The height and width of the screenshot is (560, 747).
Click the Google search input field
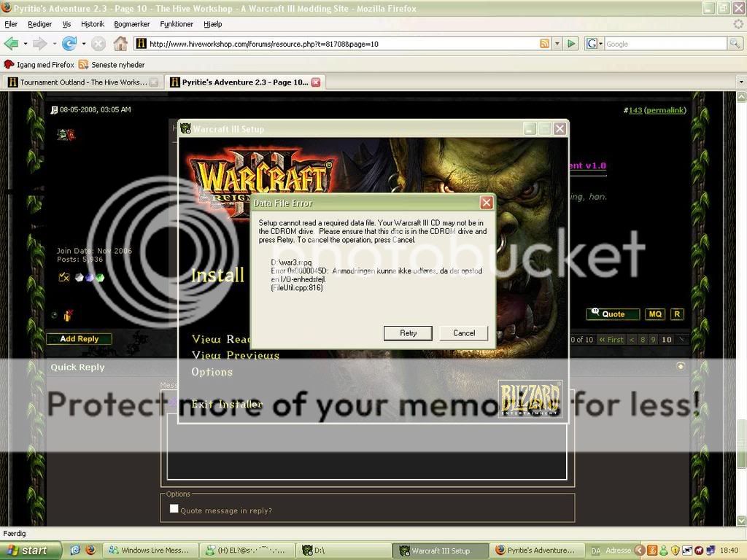665,44
